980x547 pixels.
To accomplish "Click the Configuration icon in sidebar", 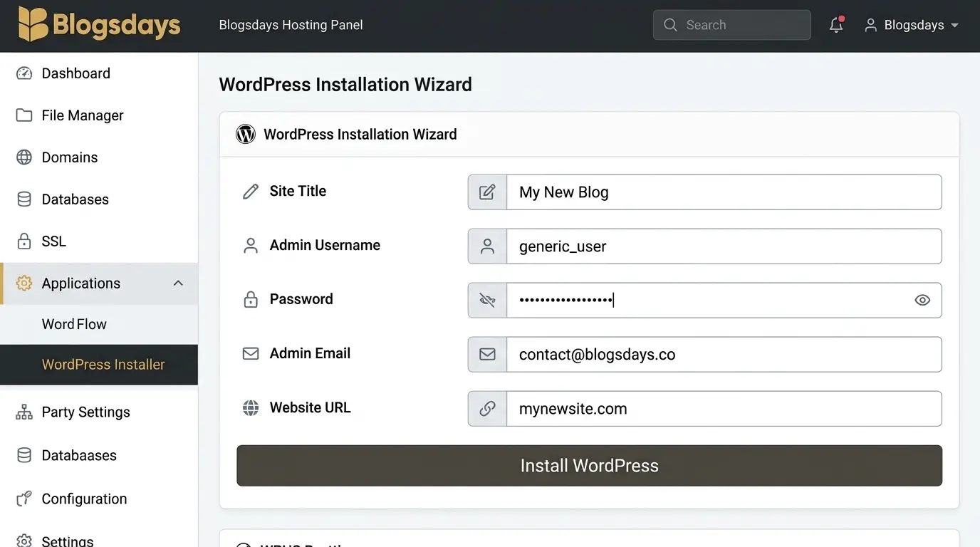I will (24, 499).
